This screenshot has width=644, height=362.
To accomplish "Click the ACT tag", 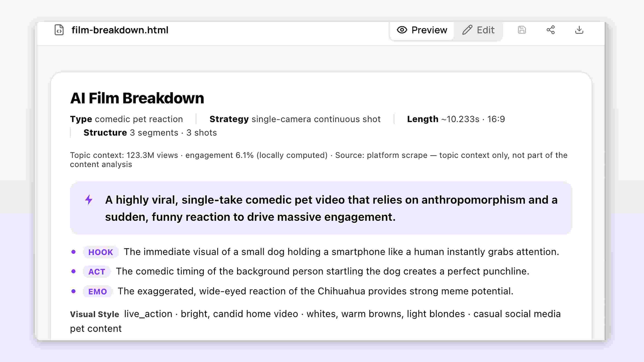I will [96, 272].
